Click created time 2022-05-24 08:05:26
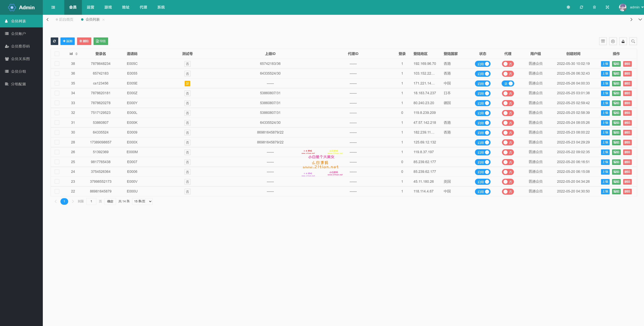The image size is (644, 326). (573, 123)
